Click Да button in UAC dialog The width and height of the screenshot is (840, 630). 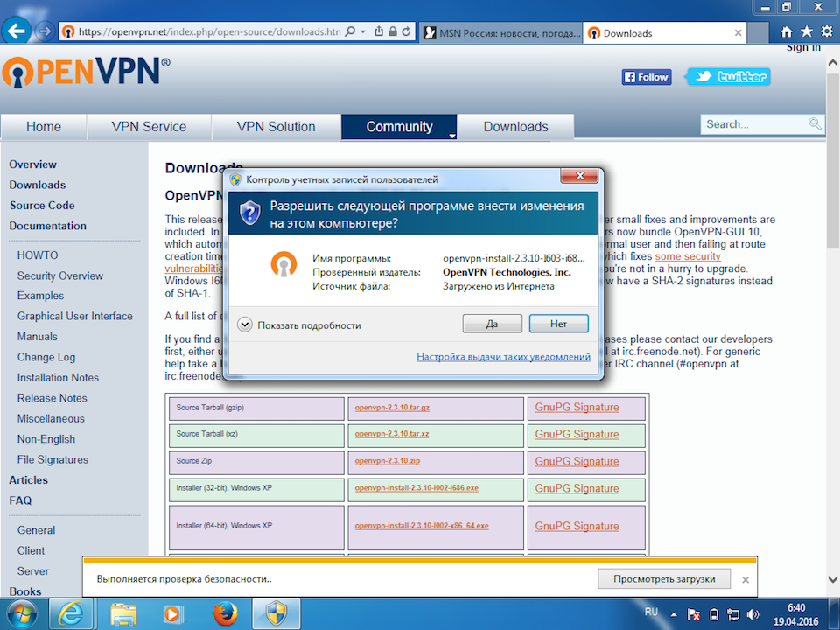click(493, 324)
